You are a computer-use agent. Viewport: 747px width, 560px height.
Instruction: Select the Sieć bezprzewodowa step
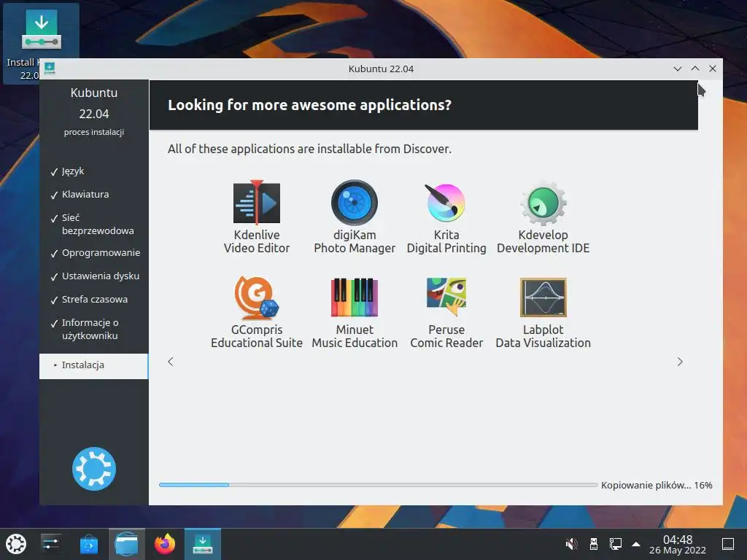[x=98, y=225]
